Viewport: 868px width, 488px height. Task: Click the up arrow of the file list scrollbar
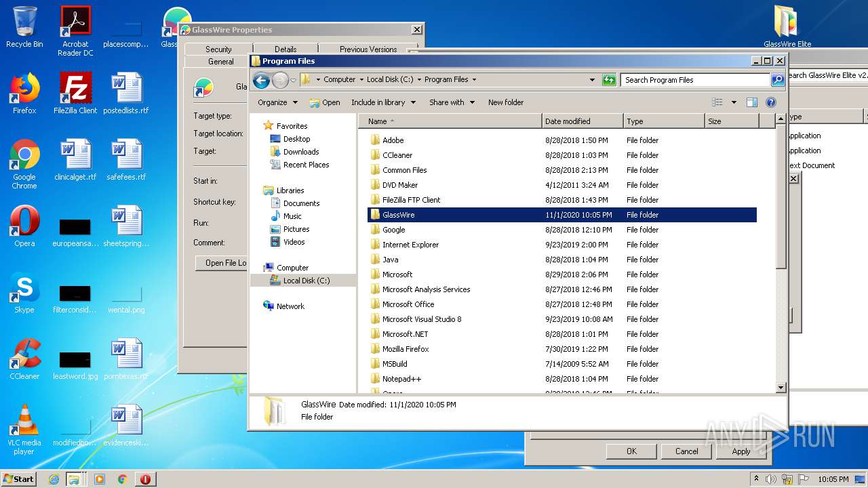[x=781, y=119]
